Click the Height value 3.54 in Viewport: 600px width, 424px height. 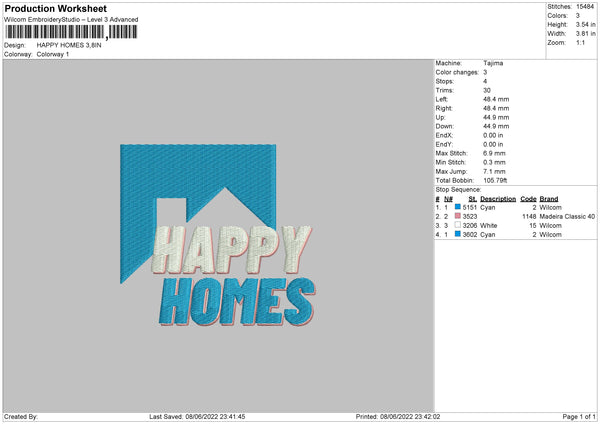[x=585, y=24]
